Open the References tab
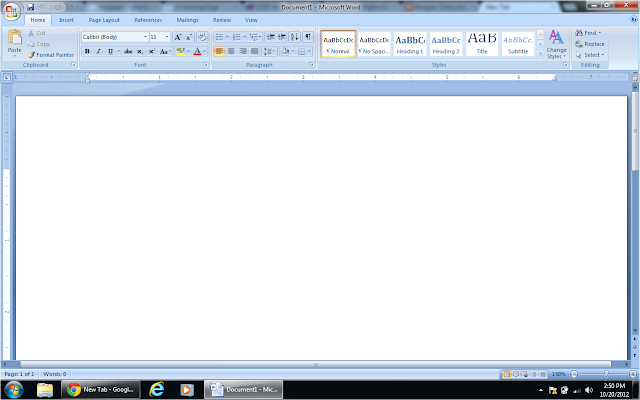Viewport: 640px width, 400px height. pos(148,20)
